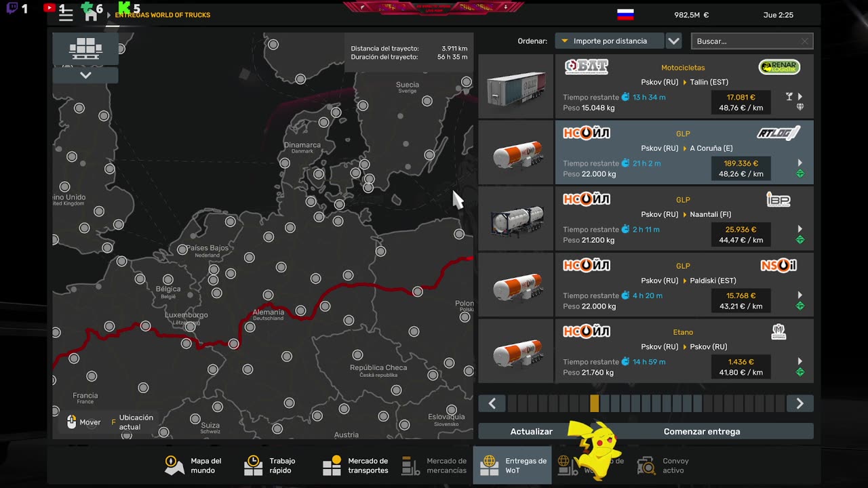The width and height of the screenshot is (868, 488).
Task: Click the yellow current page marker in the pagination bar
Action: pyautogui.click(x=595, y=403)
